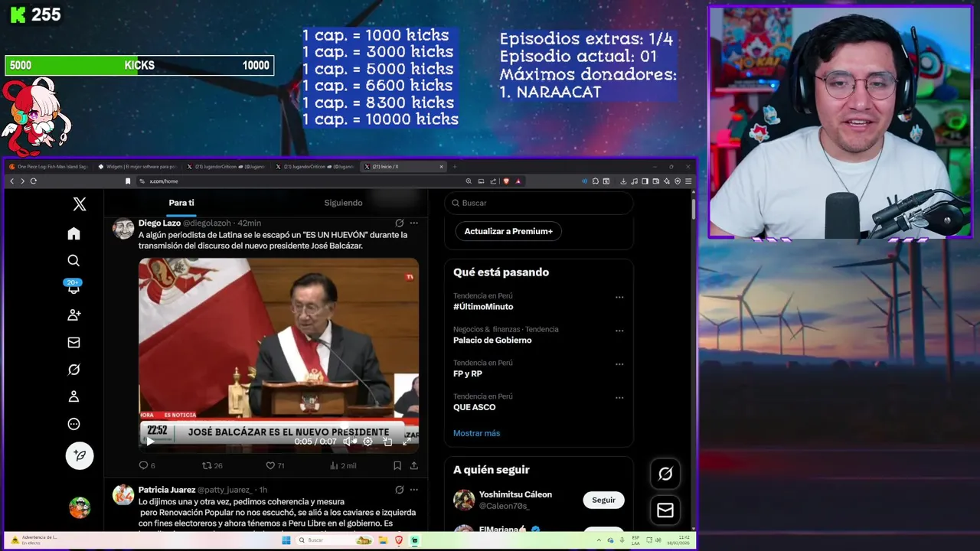Open Messages envelope in sidebar
This screenshot has height=551, width=980.
pyautogui.click(x=73, y=343)
